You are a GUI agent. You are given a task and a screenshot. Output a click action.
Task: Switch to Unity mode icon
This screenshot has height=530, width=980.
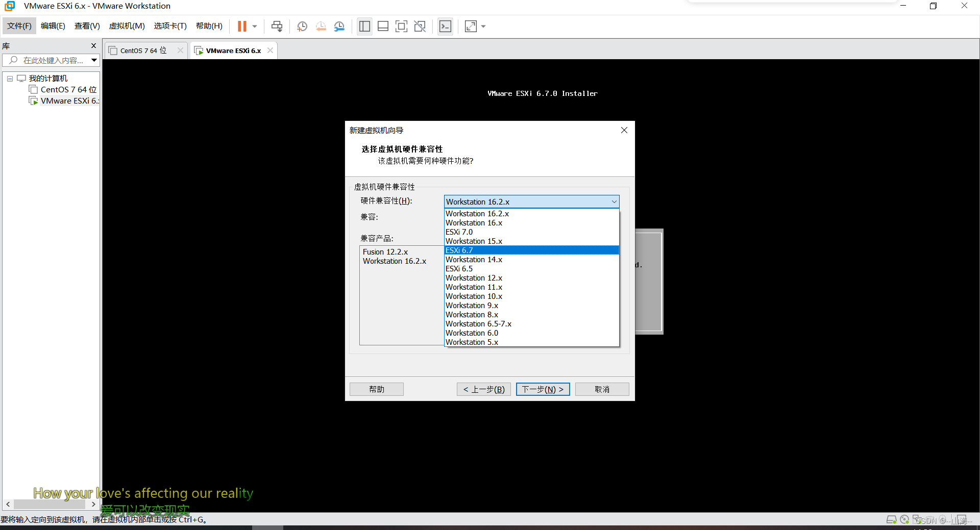(x=420, y=27)
